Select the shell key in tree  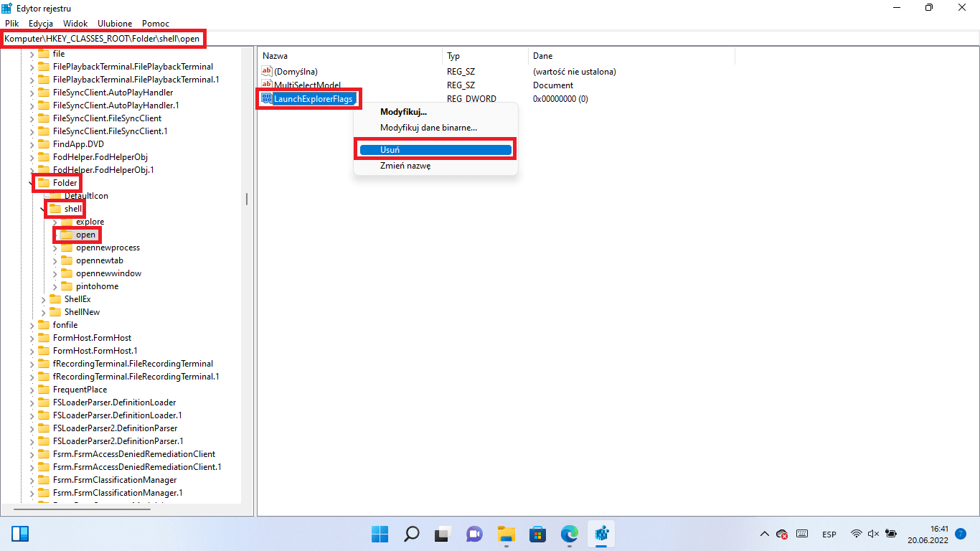(x=73, y=209)
